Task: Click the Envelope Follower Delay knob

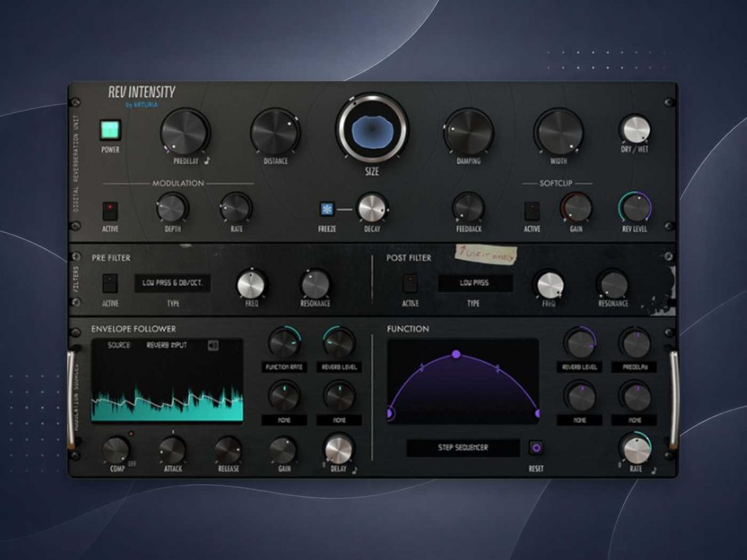Action: pyautogui.click(x=338, y=449)
